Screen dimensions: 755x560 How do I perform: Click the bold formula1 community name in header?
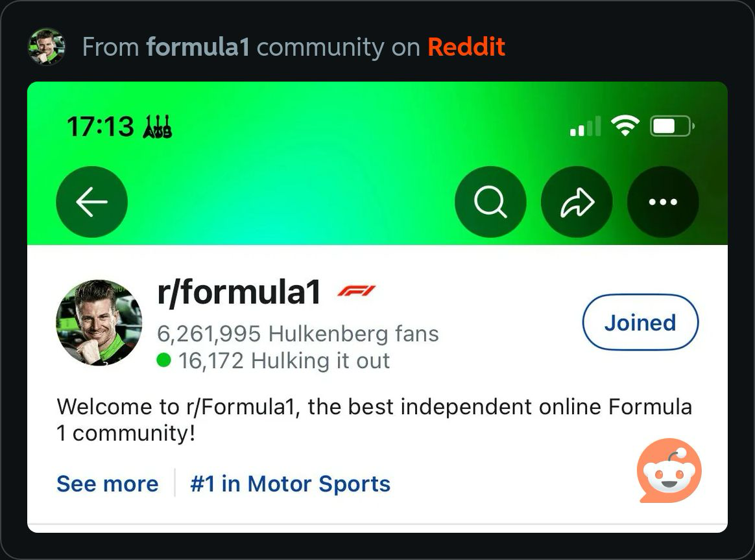198,47
